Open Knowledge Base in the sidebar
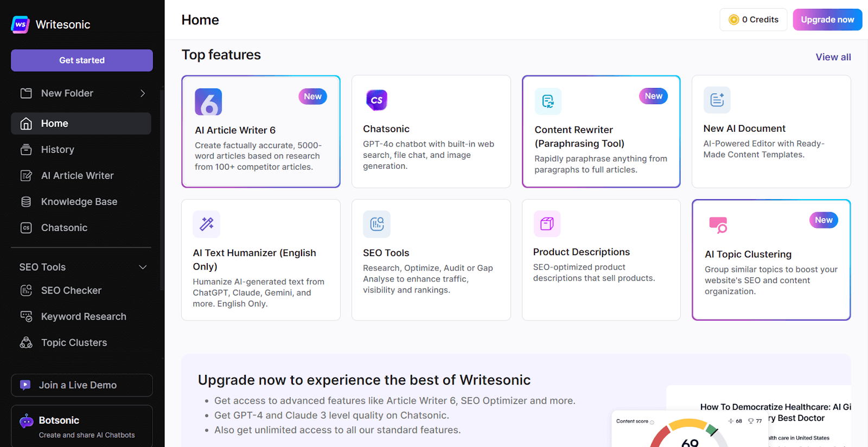This screenshot has height=447, width=868. pyautogui.click(x=81, y=202)
